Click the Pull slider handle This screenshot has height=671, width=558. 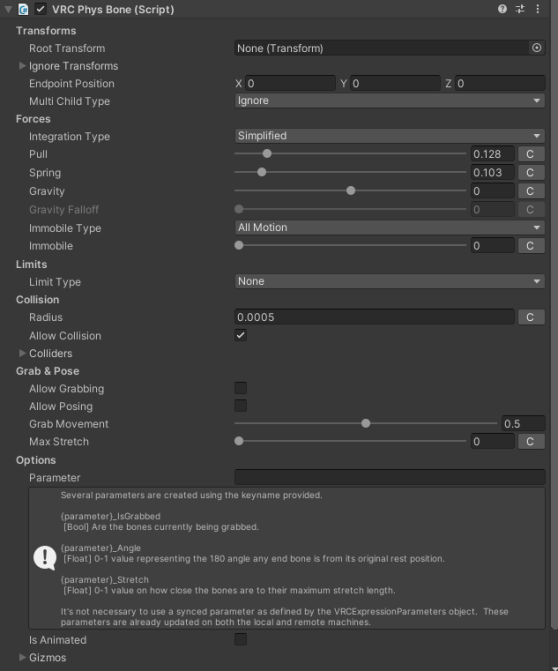(x=267, y=153)
